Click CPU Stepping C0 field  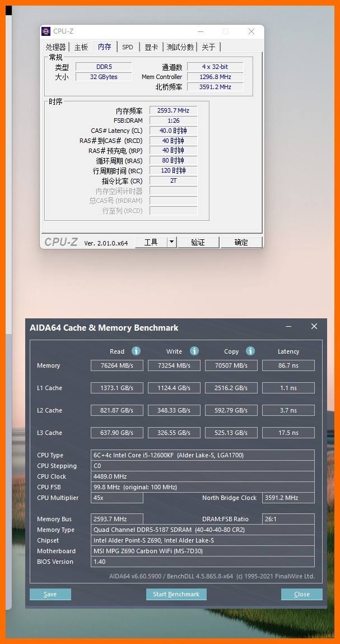pyautogui.click(x=203, y=466)
